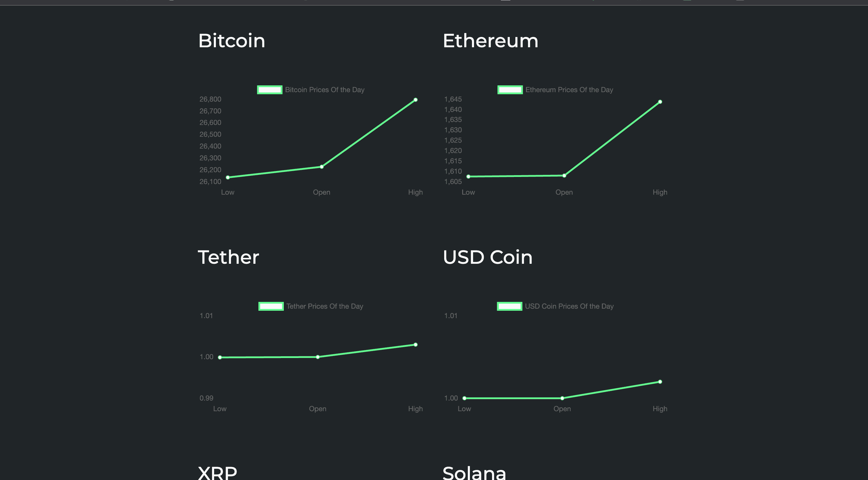Click Tether chart Low data point

(220, 357)
